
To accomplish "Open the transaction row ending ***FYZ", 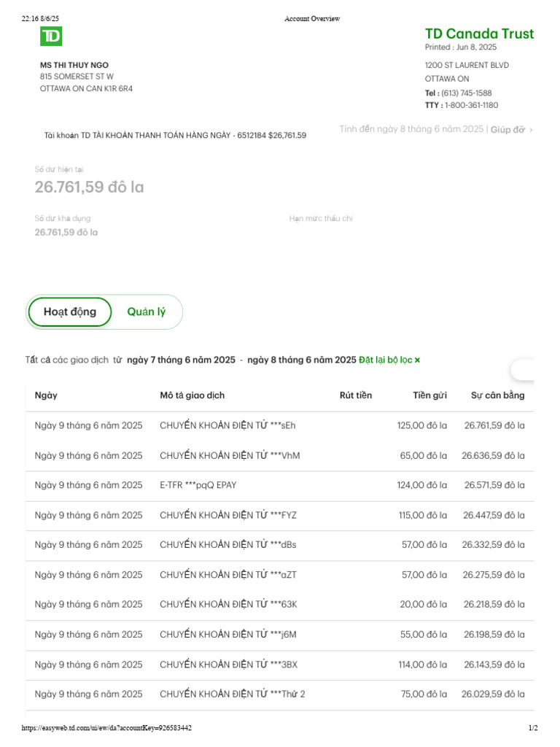I will pyautogui.click(x=280, y=516).
